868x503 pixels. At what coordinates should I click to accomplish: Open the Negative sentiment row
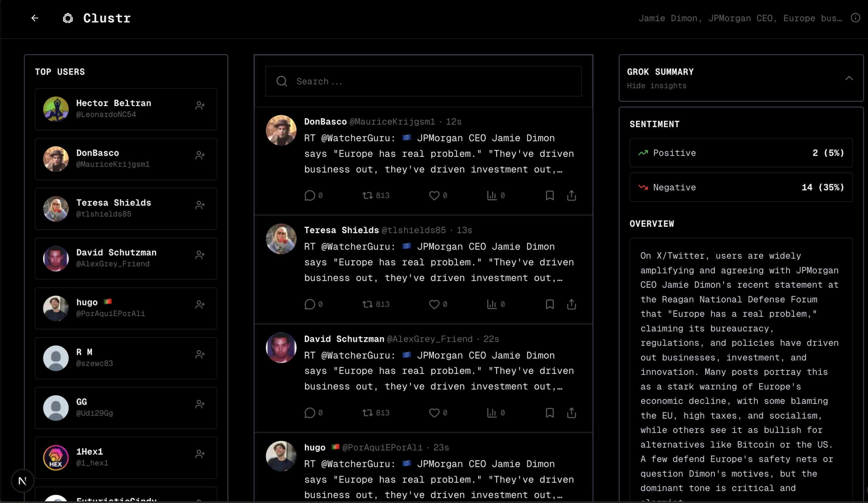(x=741, y=187)
